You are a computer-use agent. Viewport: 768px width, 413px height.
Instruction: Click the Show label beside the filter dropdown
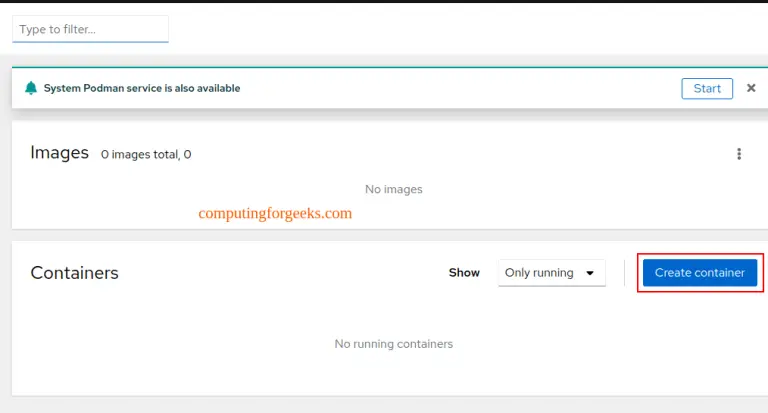pyautogui.click(x=464, y=273)
